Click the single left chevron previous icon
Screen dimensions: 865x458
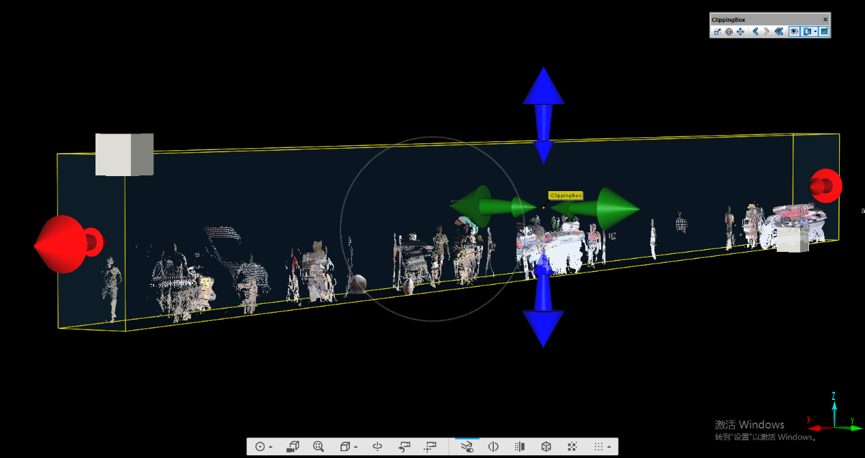(x=755, y=32)
